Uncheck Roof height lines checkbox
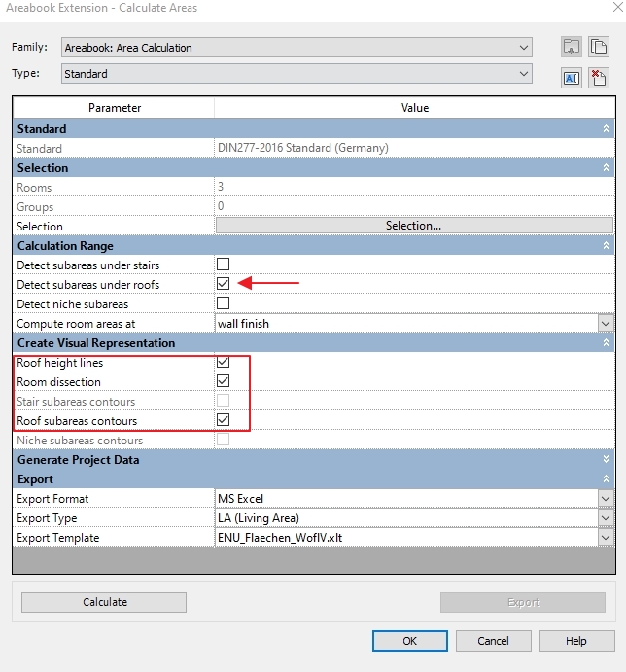Image resolution: width=626 pixels, height=672 pixels. [x=223, y=362]
